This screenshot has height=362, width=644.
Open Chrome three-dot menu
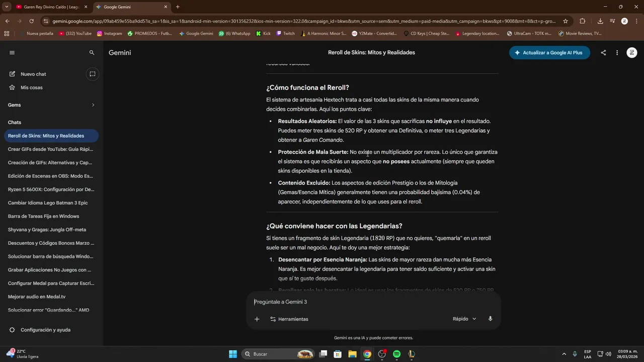click(x=636, y=21)
